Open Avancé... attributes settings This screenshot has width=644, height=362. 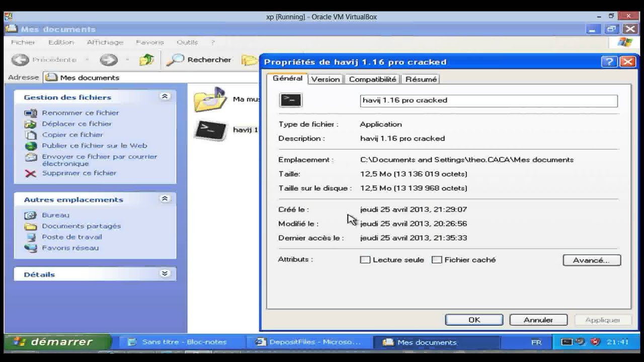(x=592, y=260)
